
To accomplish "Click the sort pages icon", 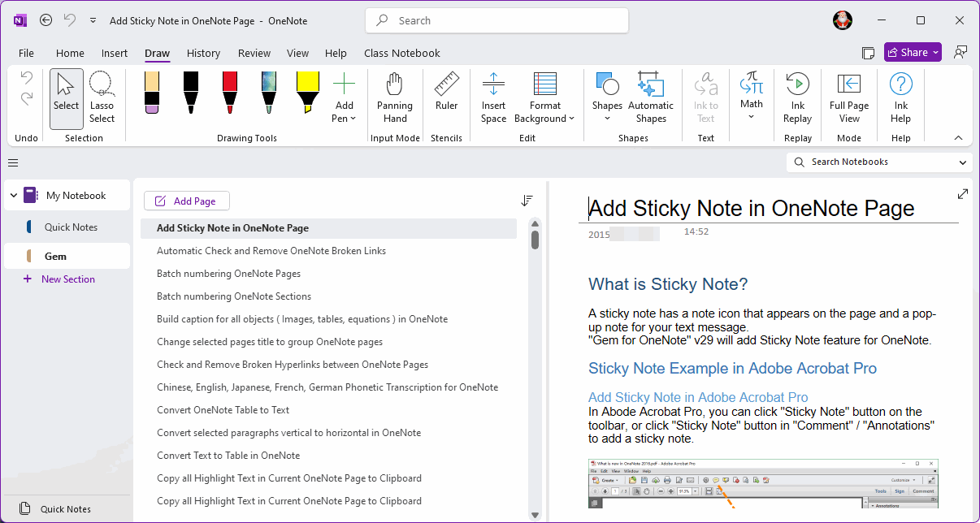I will 527,201.
